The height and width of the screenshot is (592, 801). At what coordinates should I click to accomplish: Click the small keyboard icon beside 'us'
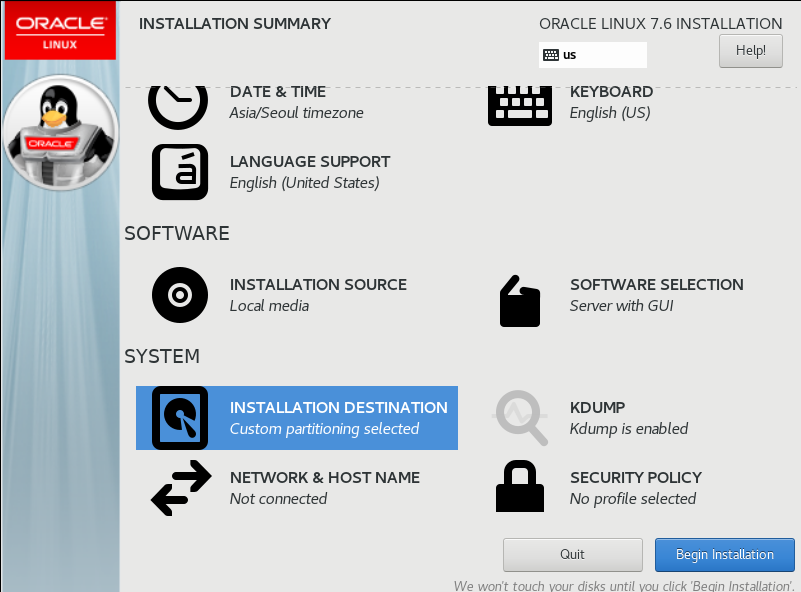[x=551, y=55]
